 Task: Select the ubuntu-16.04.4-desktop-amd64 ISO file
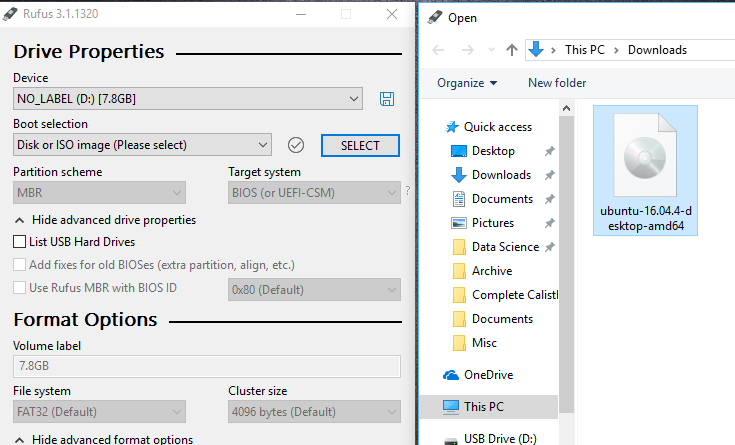(645, 171)
